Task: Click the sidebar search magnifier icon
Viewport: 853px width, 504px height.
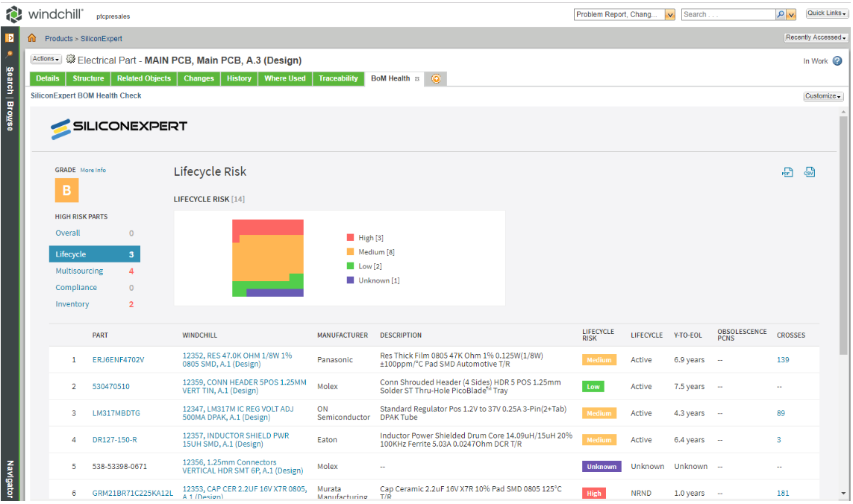Action: 9,54
